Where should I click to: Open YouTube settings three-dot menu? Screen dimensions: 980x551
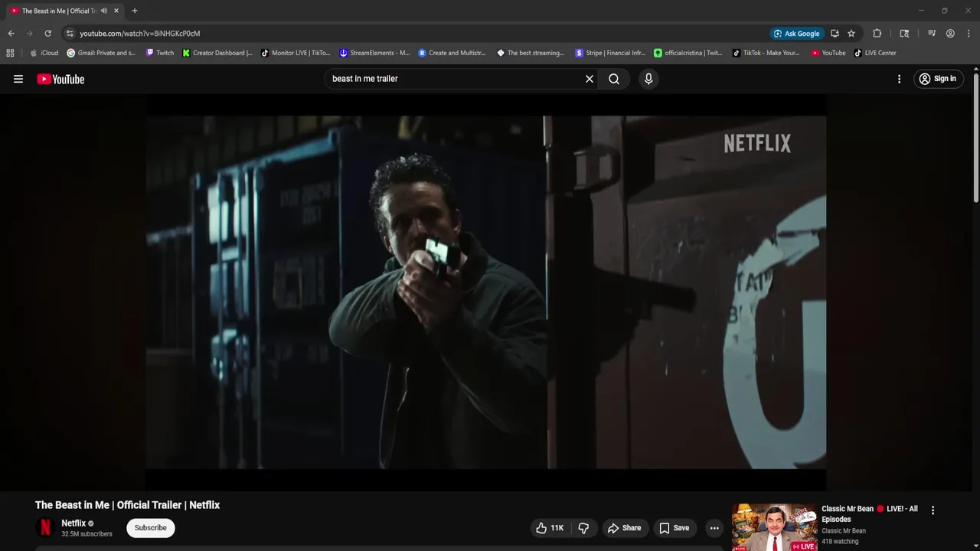[x=899, y=79]
